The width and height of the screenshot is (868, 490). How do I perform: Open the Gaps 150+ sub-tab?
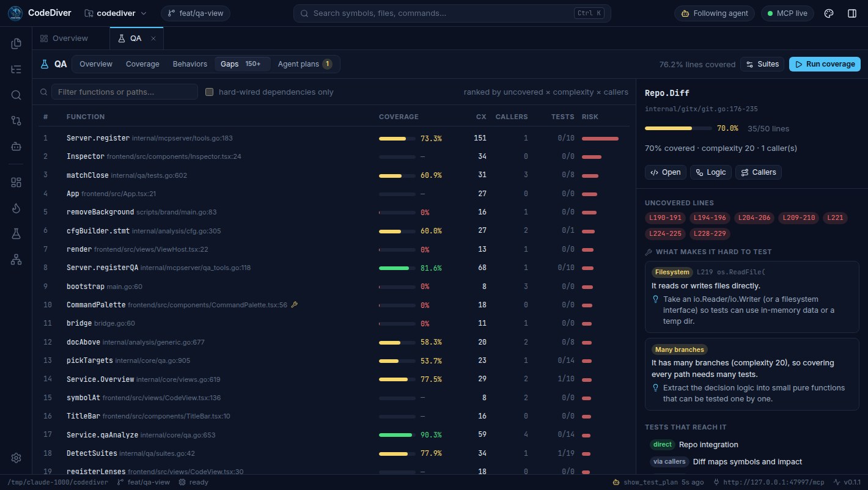(243, 64)
